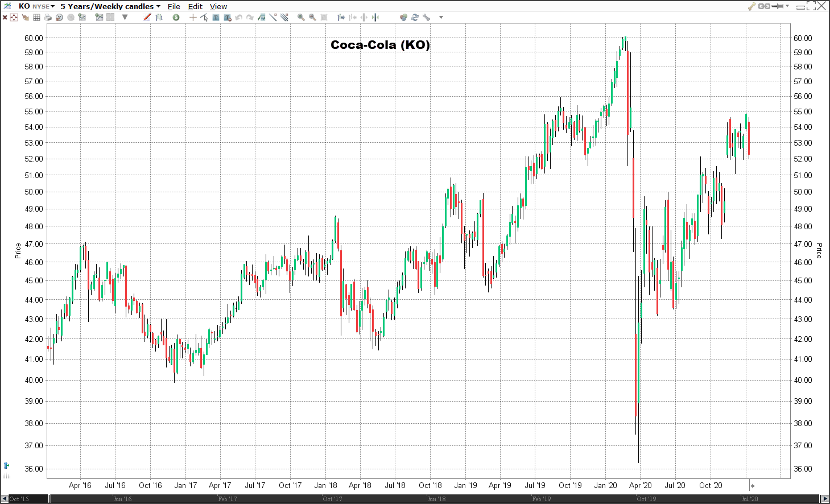Viewport: 830px width, 504px height.
Task: Click the left scroll arrow on time scrollbar
Action: pos(5,499)
